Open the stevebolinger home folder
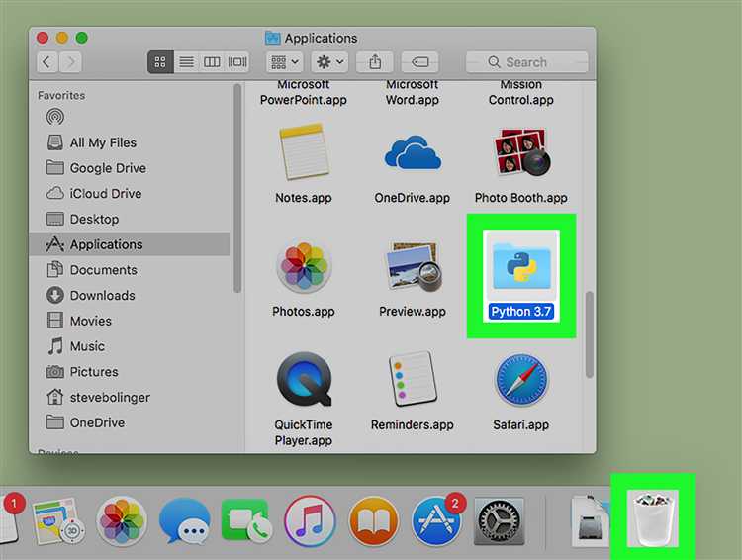Image resolution: width=742 pixels, height=560 pixels. point(130,397)
